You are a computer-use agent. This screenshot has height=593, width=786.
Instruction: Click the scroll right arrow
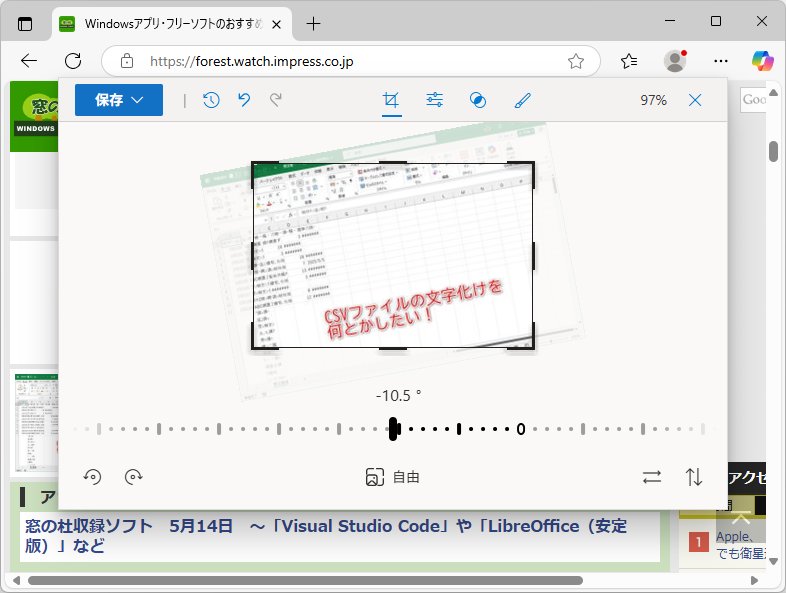pyautogui.click(x=754, y=580)
